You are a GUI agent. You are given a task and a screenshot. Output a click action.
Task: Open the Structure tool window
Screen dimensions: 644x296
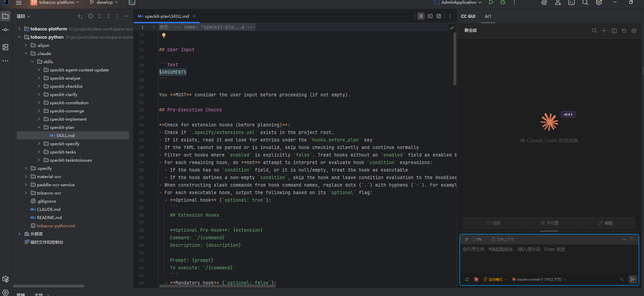point(5,47)
